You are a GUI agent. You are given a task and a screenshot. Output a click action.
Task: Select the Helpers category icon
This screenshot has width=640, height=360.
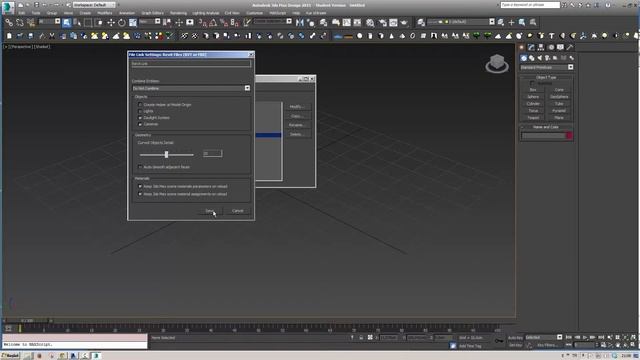pos(555,58)
